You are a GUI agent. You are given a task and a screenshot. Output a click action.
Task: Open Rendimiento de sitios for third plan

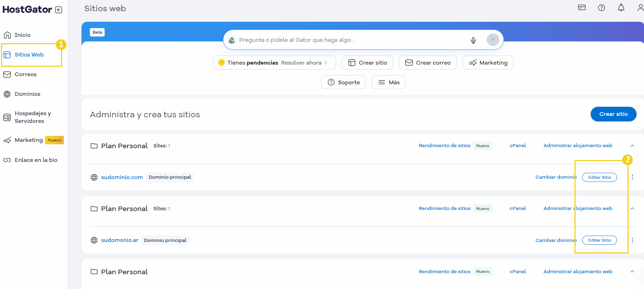pyautogui.click(x=445, y=271)
